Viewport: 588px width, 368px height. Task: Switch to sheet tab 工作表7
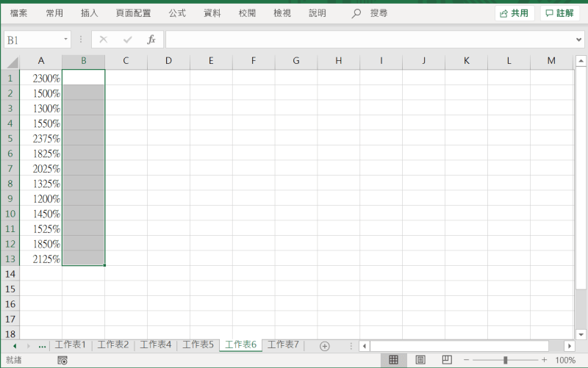(283, 344)
